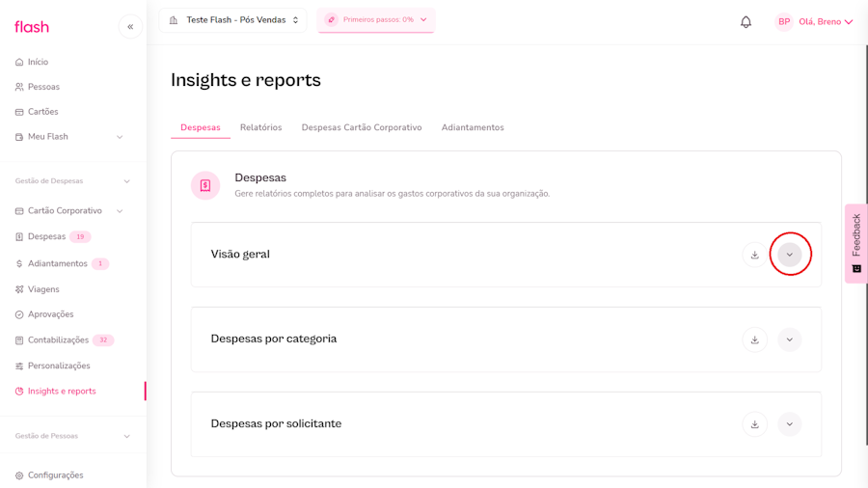868x488 pixels.
Task: Open Viagens in the sidebar
Action: (x=43, y=289)
